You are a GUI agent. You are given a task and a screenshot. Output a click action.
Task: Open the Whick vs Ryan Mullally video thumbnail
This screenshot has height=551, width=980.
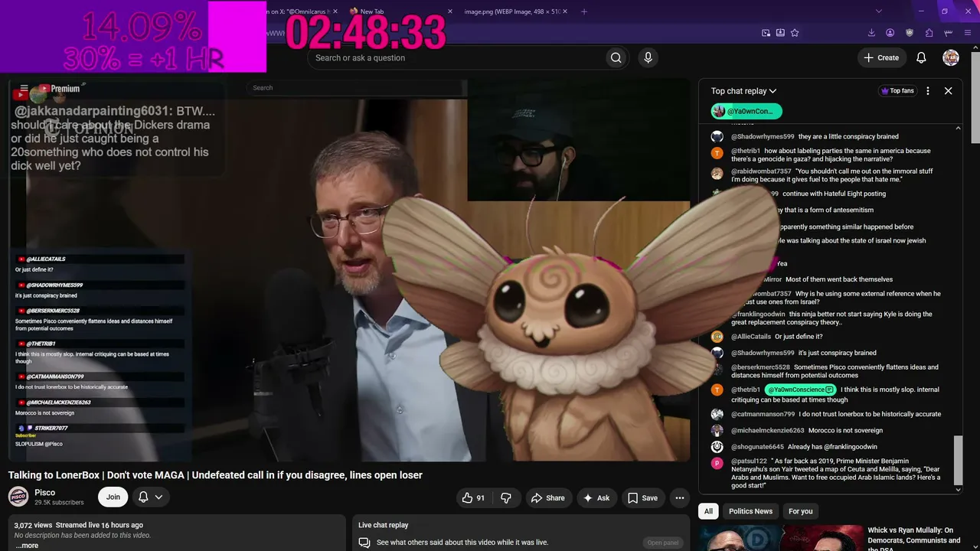780,538
